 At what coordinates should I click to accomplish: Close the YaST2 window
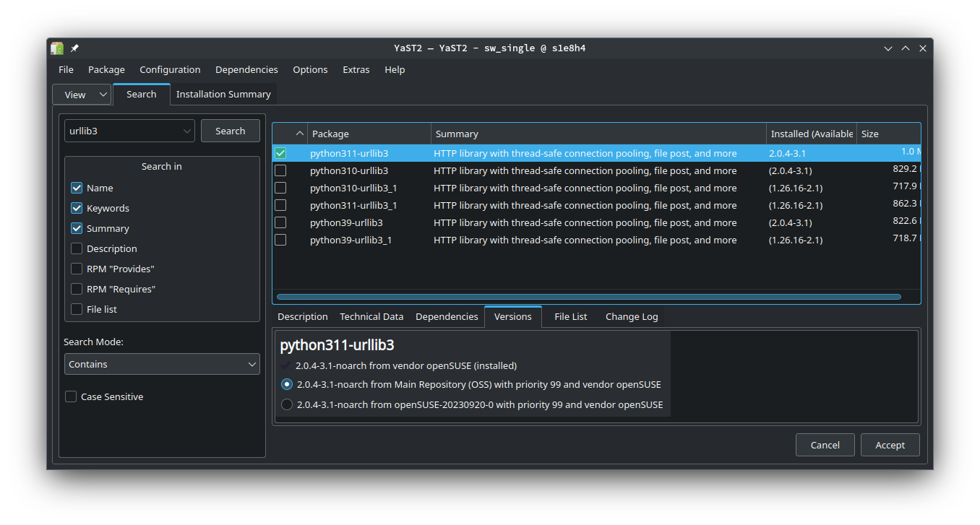pyautogui.click(x=923, y=48)
